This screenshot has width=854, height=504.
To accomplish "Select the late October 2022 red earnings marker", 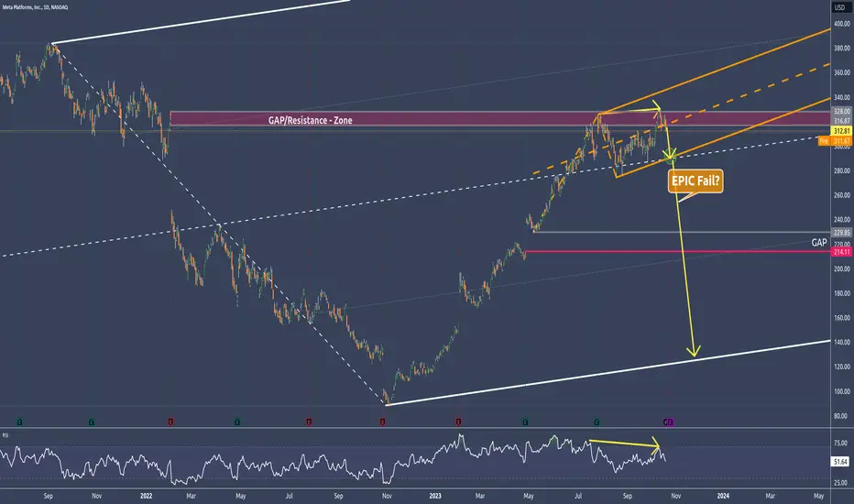I will tap(382, 422).
